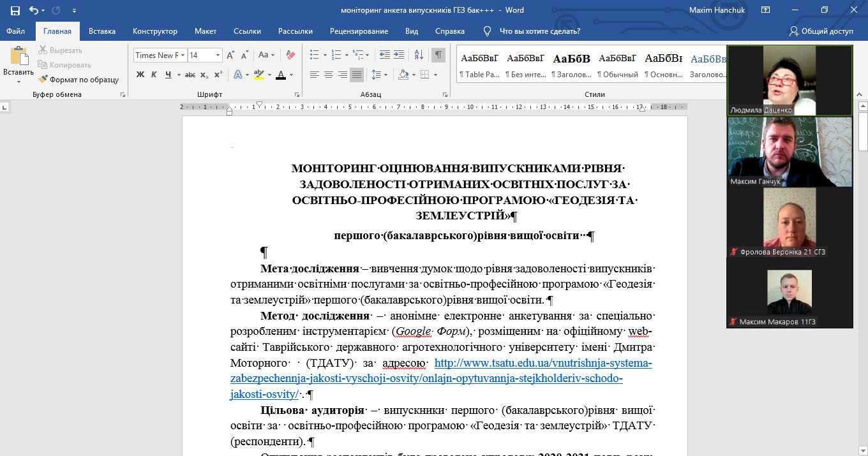Click the Save icon in the quick access toolbar

pos(15,10)
